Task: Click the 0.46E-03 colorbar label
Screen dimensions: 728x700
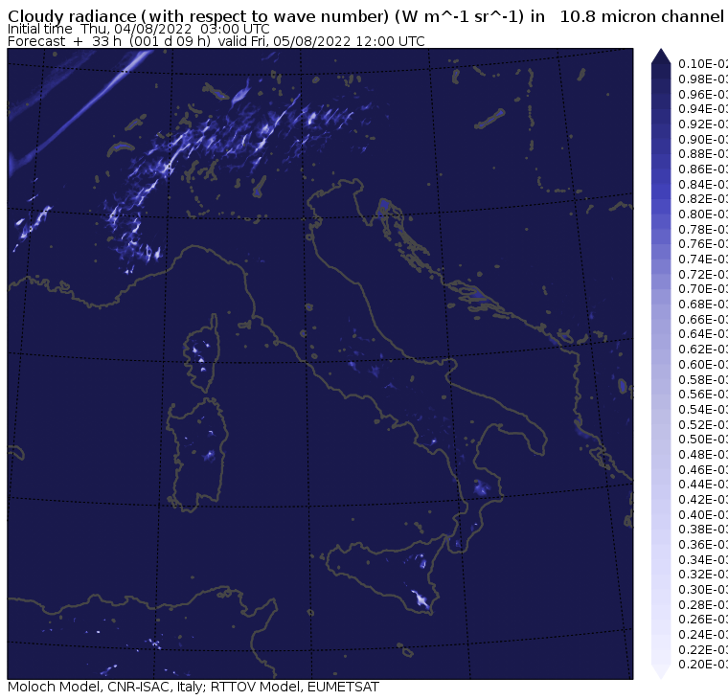Action: [x=702, y=469]
